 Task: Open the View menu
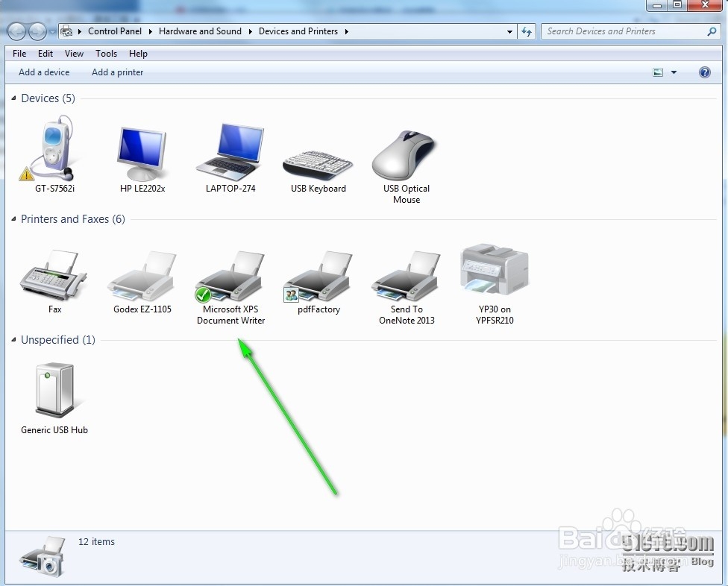74,54
